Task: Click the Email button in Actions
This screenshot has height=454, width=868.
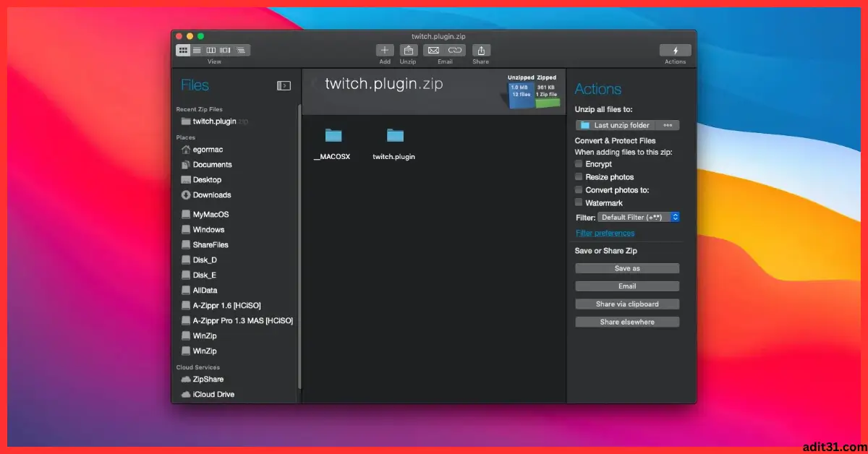Action: pyautogui.click(x=627, y=286)
